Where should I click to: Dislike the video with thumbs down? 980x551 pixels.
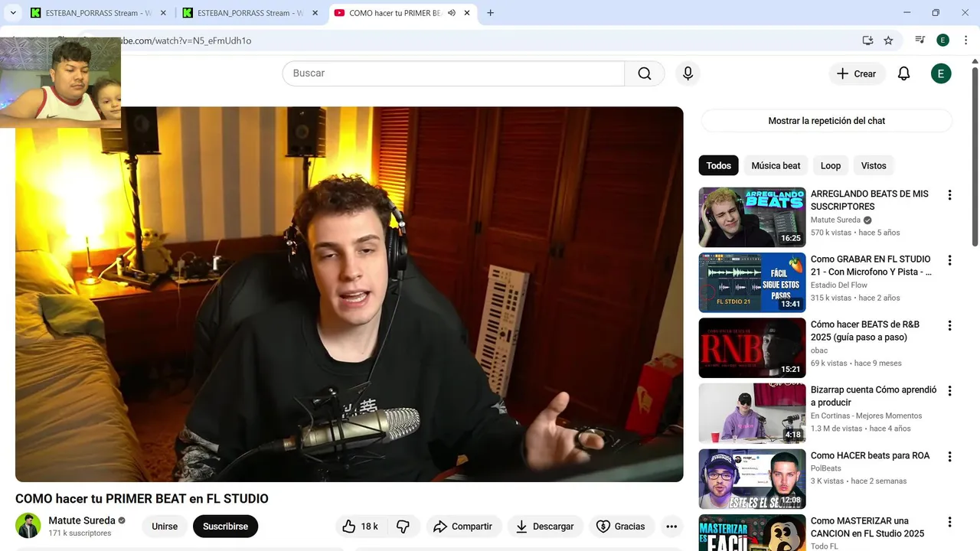403,527
